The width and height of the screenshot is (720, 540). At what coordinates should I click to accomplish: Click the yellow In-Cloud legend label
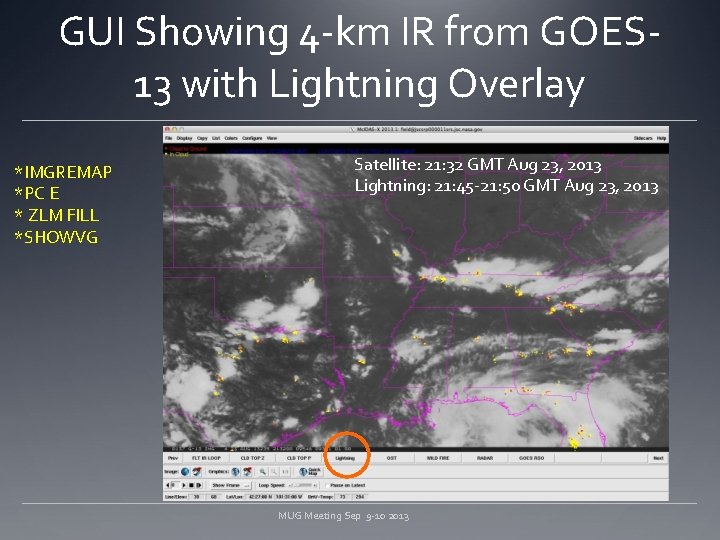(179, 154)
